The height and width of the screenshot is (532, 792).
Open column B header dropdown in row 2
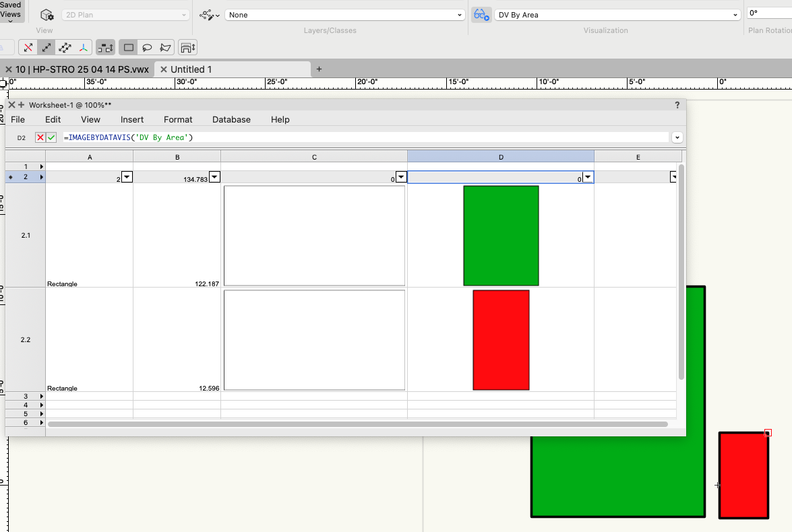[214, 177]
